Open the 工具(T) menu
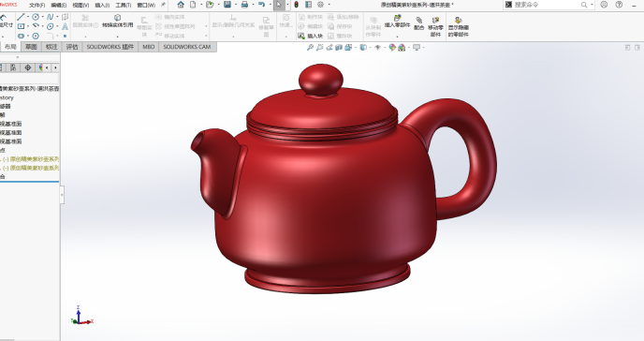644x341 pixels. coord(124,5)
